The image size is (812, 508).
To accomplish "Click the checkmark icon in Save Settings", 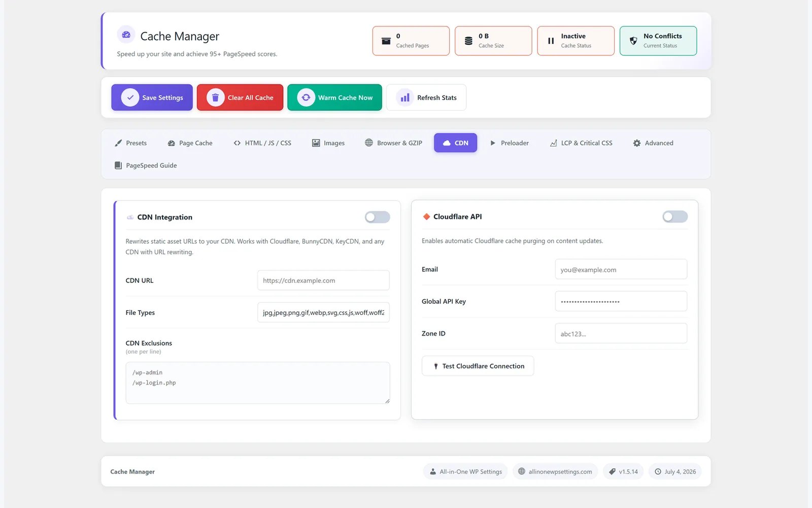I will [x=130, y=98].
